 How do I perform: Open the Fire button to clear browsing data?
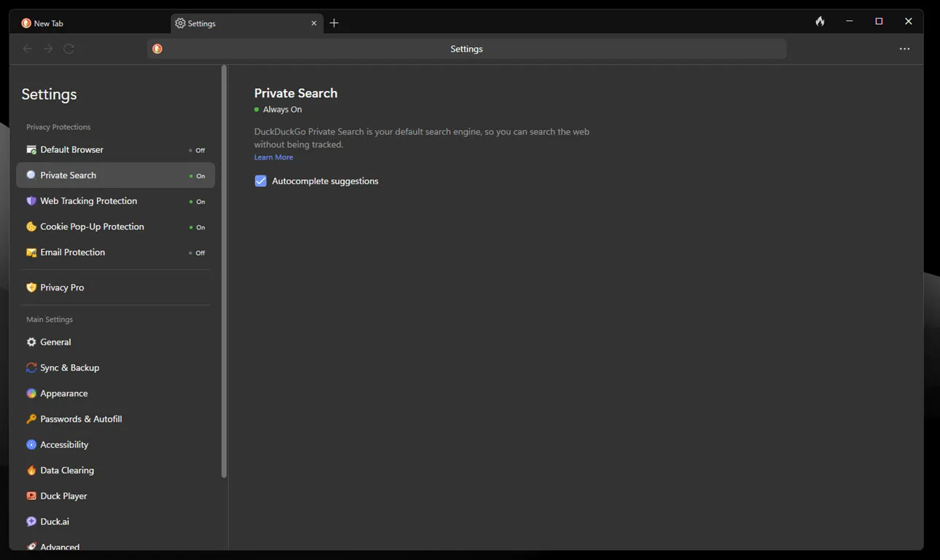[x=819, y=21]
